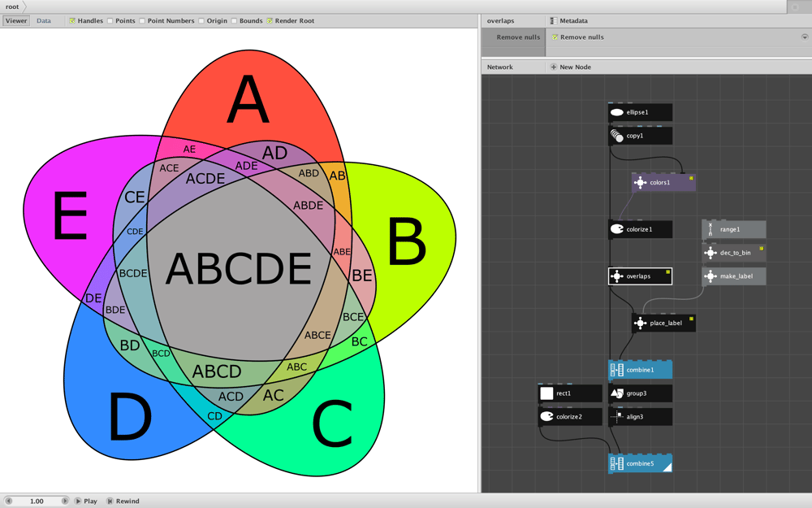
Task: Click the ABCDE center region label
Action: tap(239, 268)
